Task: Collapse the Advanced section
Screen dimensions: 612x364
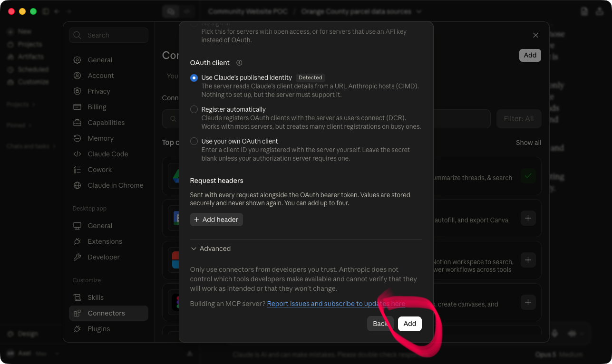Action: (210, 249)
